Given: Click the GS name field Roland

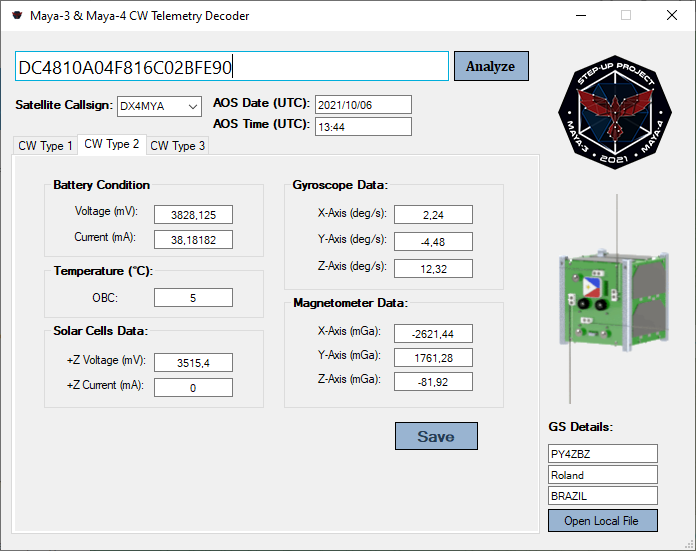Looking at the screenshot, I should [x=603, y=475].
